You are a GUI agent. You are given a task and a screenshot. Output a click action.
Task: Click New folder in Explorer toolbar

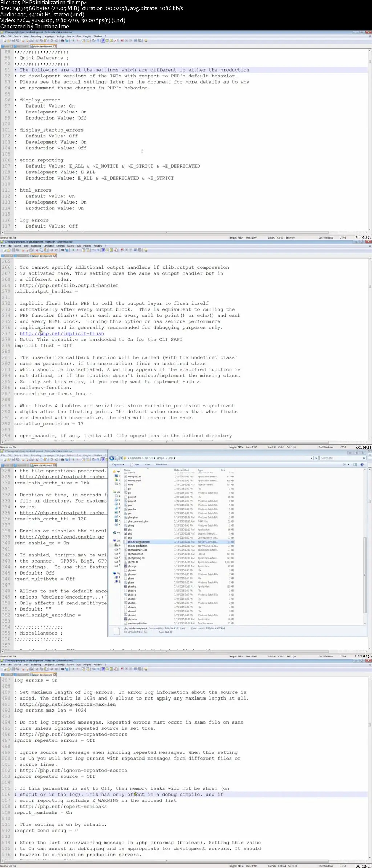coord(162,464)
